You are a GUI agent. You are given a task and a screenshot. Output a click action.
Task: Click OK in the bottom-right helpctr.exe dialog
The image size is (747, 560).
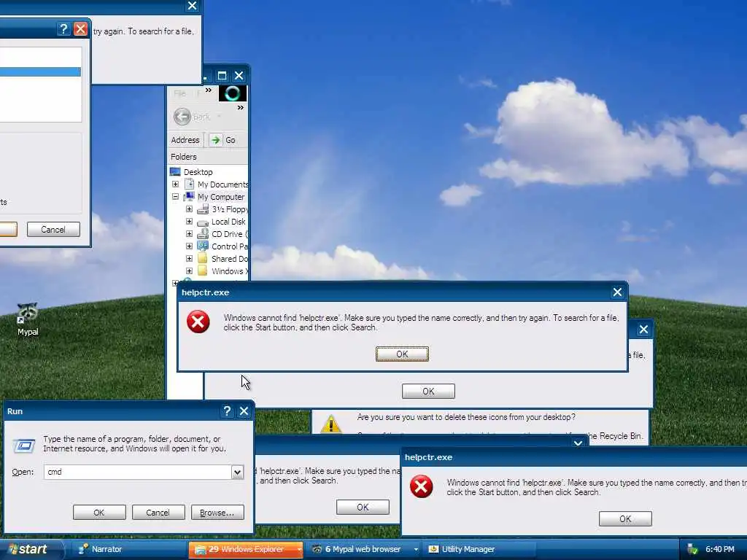(x=625, y=518)
